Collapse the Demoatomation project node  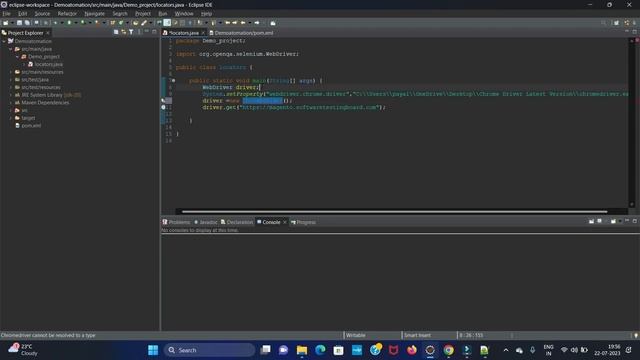4,41
